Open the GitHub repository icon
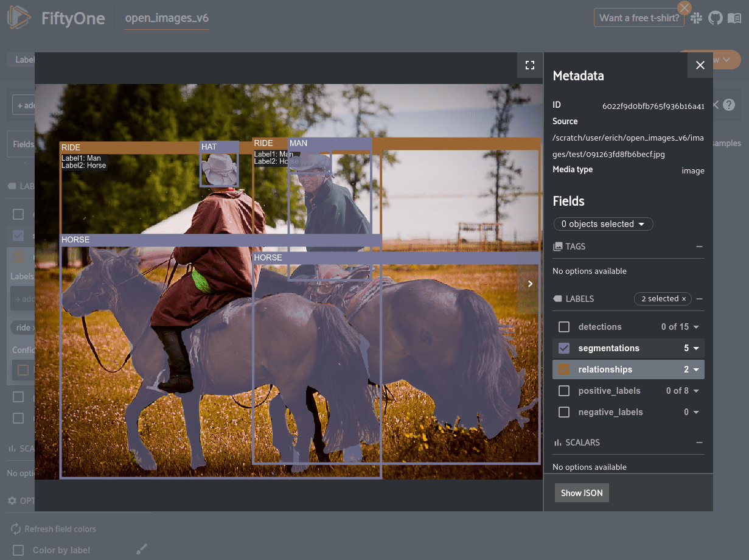The image size is (749, 560). [716, 18]
